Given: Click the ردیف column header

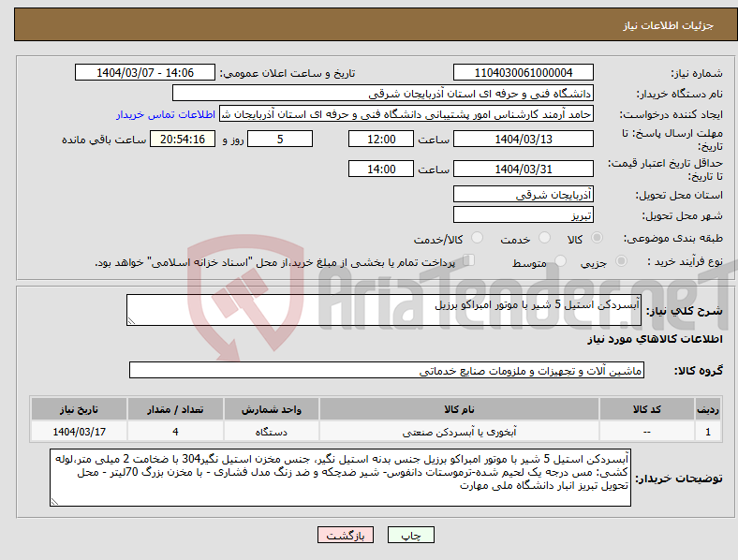Looking at the screenshot, I should (708, 409).
